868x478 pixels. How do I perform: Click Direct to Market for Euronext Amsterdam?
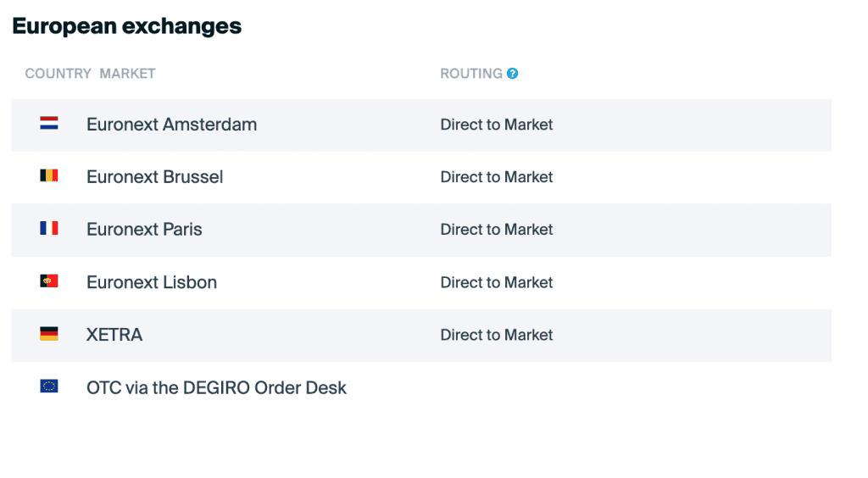coord(496,125)
